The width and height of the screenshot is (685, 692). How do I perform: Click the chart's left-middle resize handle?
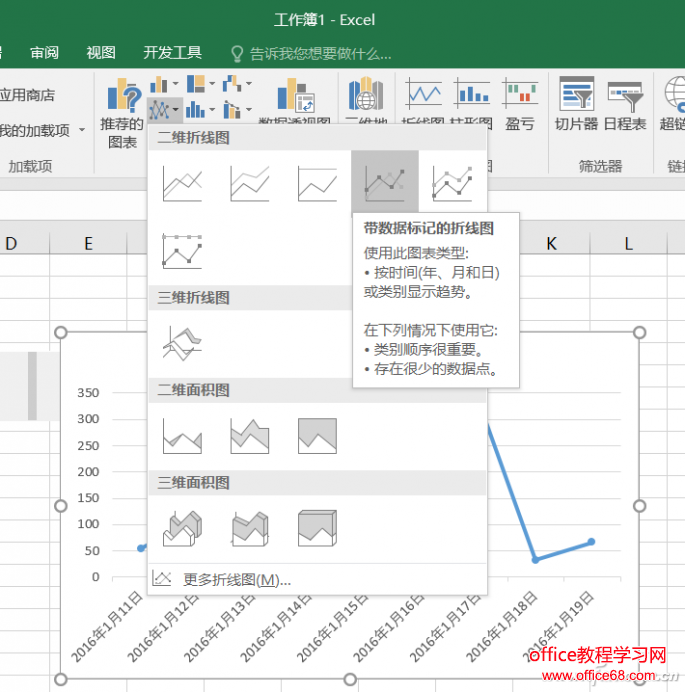pyautogui.click(x=60, y=506)
